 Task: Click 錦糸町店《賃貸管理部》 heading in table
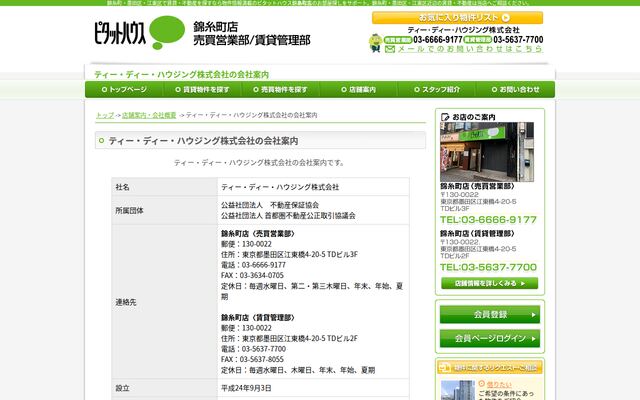pyautogui.click(x=258, y=318)
